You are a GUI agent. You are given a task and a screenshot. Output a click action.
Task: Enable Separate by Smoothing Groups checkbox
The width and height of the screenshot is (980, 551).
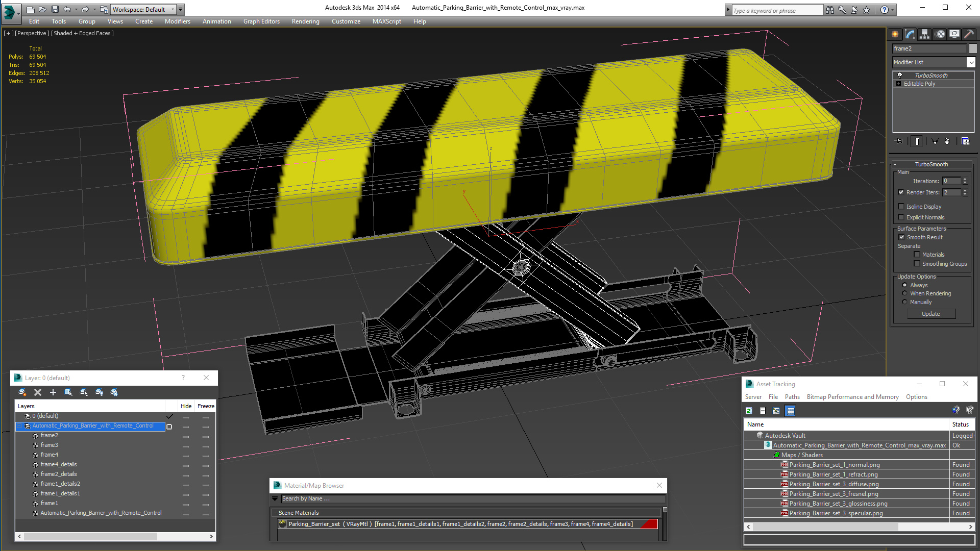(x=917, y=264)
